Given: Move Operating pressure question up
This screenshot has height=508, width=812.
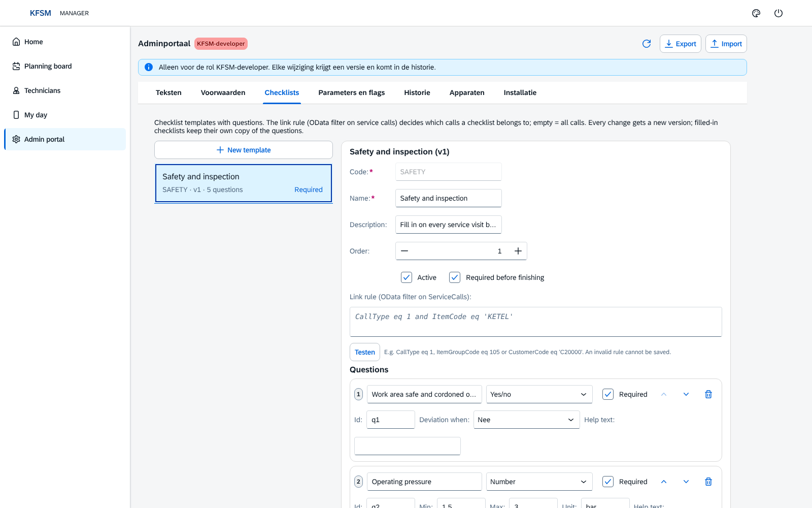Looking at the screenshot, I should (x=664, y=482).
